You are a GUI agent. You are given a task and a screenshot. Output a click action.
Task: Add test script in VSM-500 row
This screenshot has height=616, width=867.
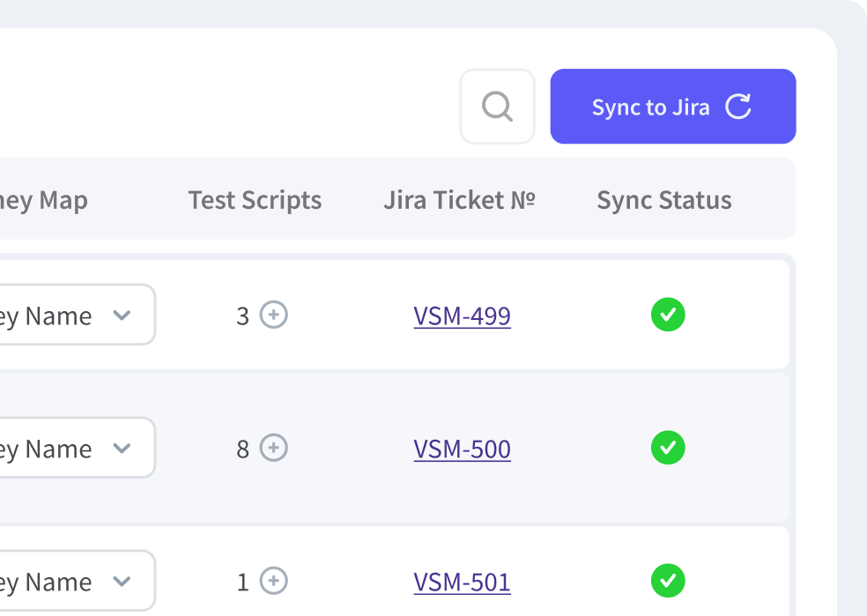(274, 448)
